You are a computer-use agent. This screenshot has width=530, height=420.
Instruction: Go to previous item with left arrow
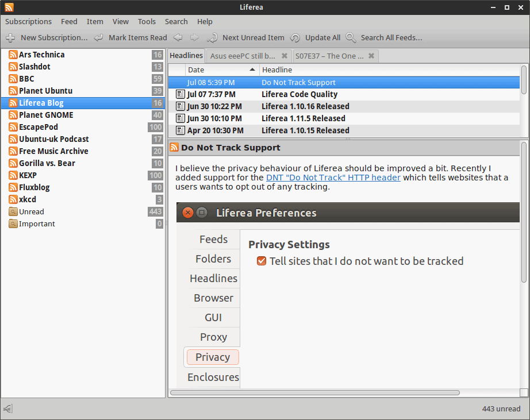coord(178,37)
